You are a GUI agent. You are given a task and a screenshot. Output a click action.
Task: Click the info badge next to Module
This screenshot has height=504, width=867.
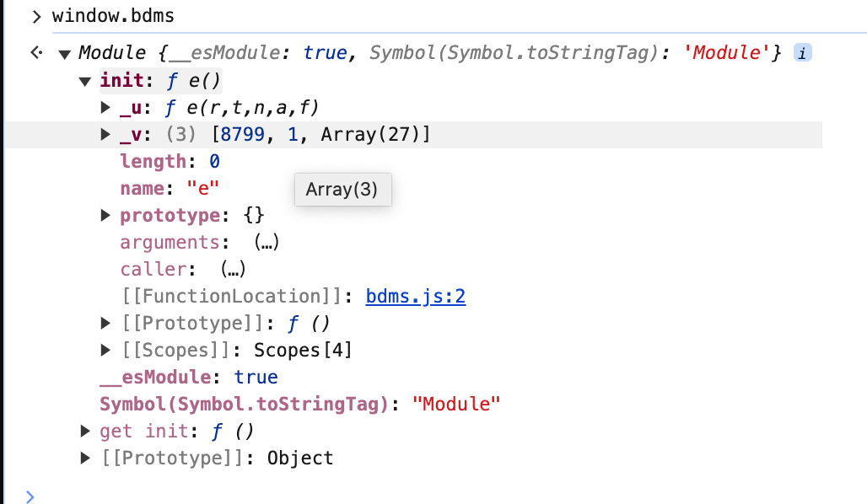click(x=803, y=53)
